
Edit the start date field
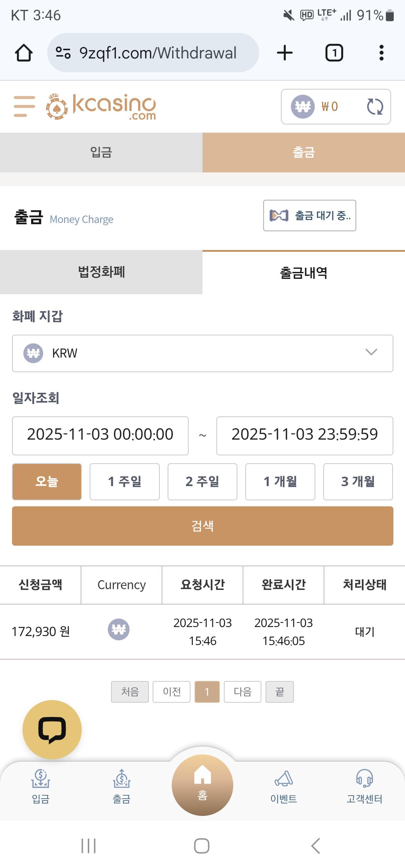click(100, 435)
